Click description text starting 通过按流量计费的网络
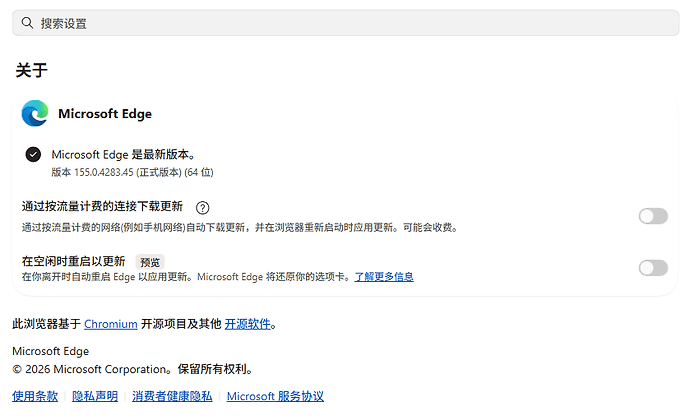The width and height of the screenshot is (690, 419). tap(240, 228)
